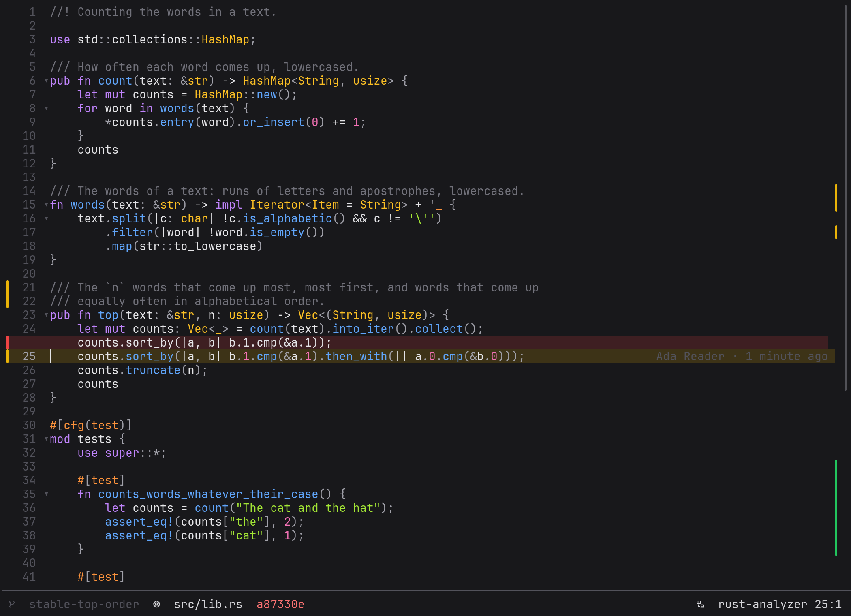Click the into_iter call on line 24
Screen dimensions: 851x616
coord(363,329)
